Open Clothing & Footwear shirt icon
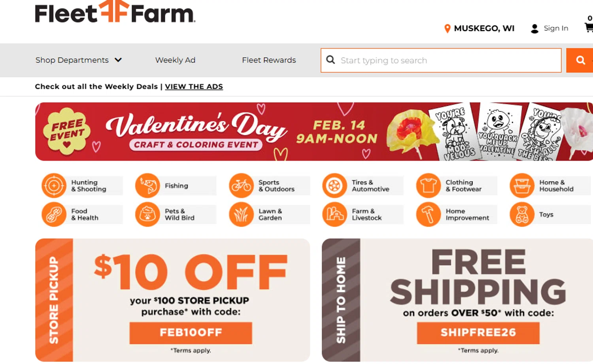Screen dimensions: 593x364 [x=428, y=186]
